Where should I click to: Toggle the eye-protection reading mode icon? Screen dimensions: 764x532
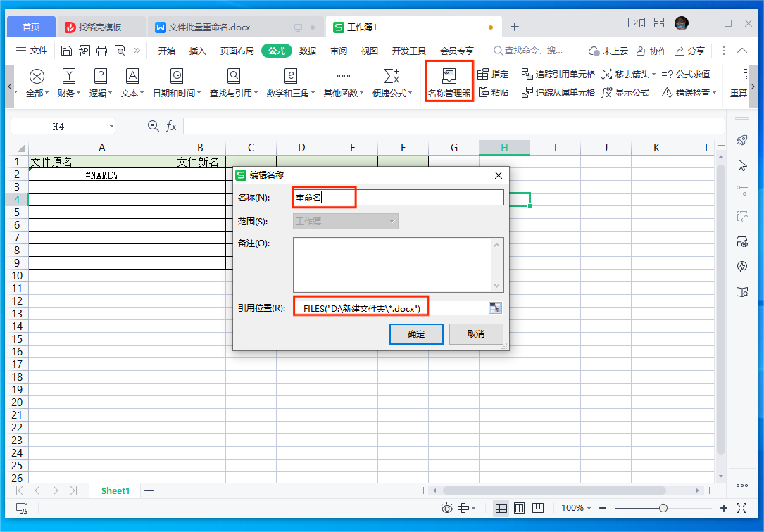pyautogui.click(x=446, y=508)
